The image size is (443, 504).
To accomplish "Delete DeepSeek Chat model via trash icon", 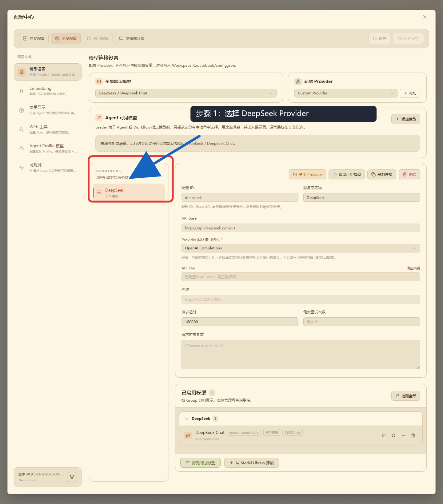I will click(x=413, y=435).
